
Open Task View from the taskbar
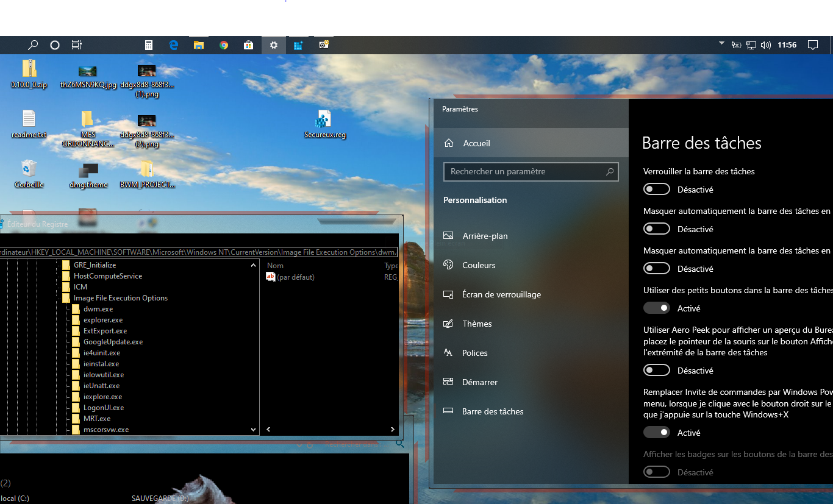76,45
